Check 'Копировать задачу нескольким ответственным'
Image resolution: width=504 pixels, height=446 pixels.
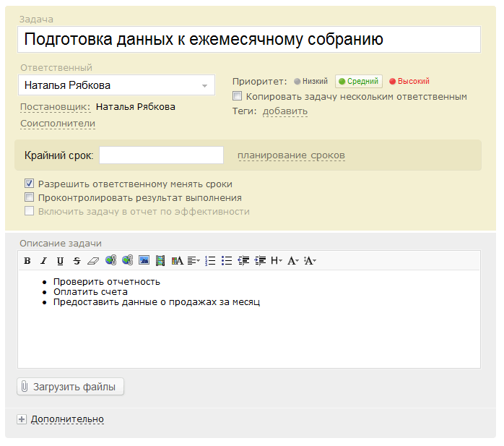point(238,96)
